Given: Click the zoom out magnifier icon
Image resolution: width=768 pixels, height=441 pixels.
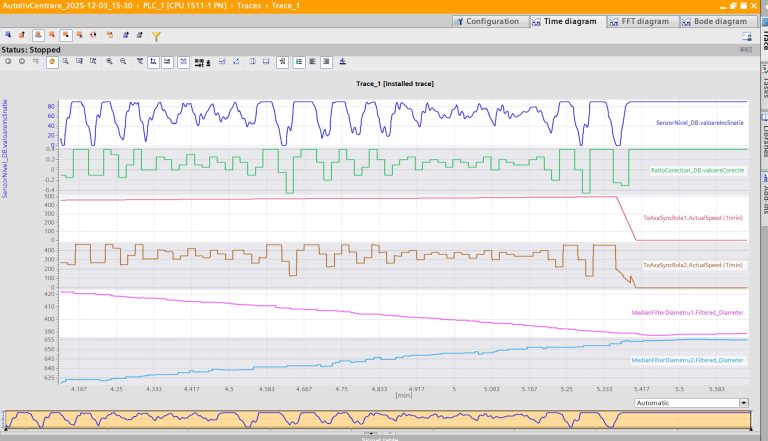Looking at the screenshot, I should tap(123, 62).
